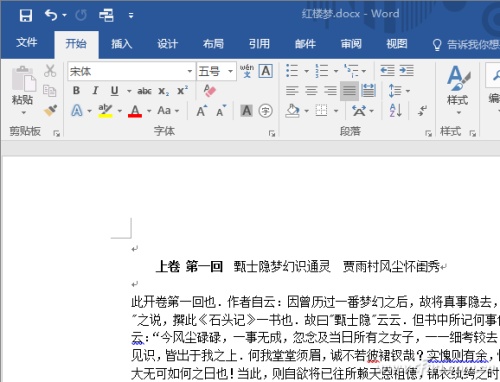Image resolution: width=500 pixels, height=382 pixels.
Task: Apply bullet list formatting
Action: coord(292,71)
